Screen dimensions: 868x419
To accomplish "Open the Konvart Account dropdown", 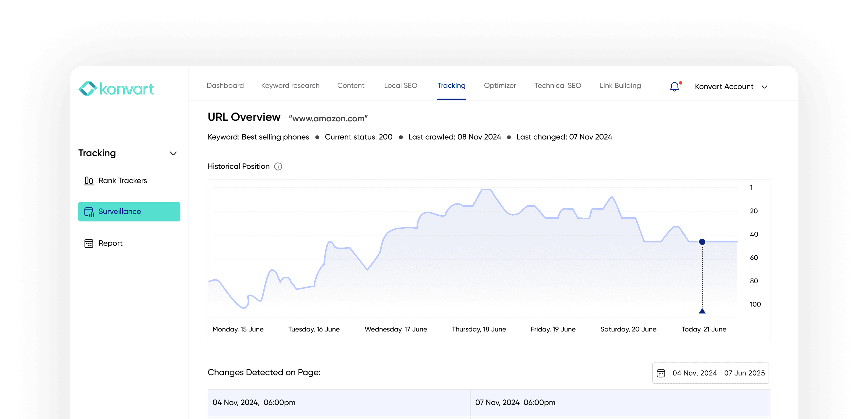I will 731,87.
